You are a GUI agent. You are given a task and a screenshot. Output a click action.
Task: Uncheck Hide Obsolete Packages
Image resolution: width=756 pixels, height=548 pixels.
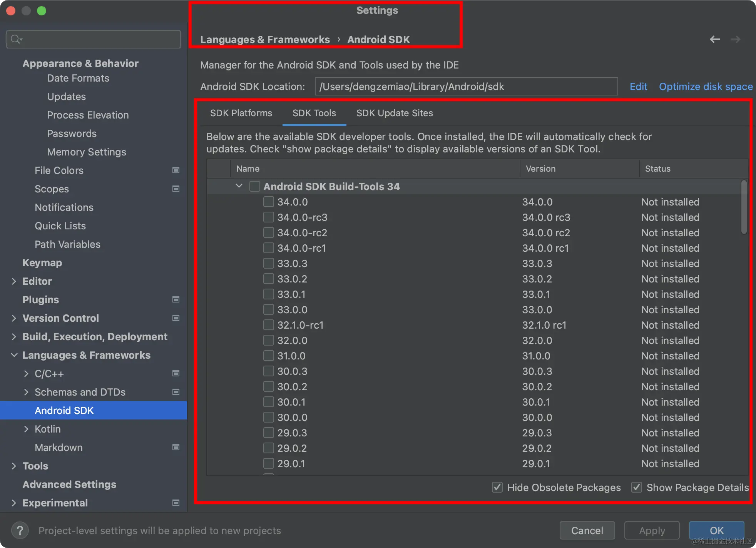(497, 488)
